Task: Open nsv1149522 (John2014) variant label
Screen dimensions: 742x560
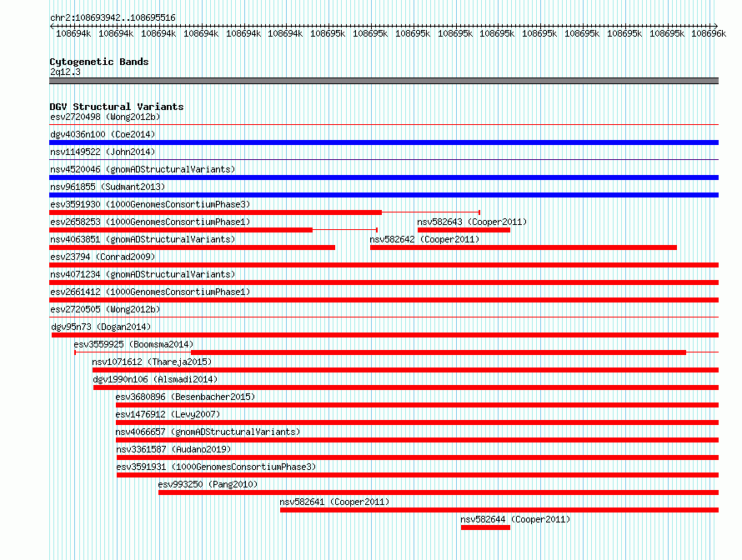Action: tap(103, 152)
